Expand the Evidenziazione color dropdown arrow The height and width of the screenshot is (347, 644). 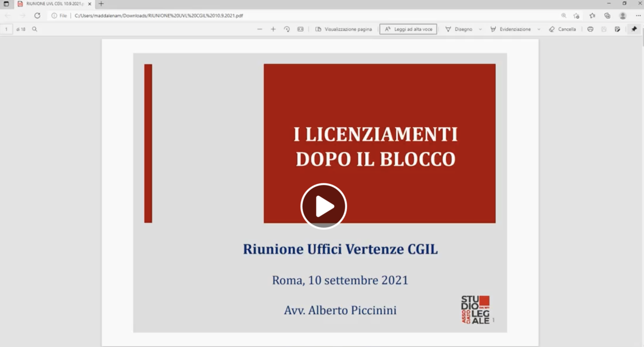[x=539, y=29]
